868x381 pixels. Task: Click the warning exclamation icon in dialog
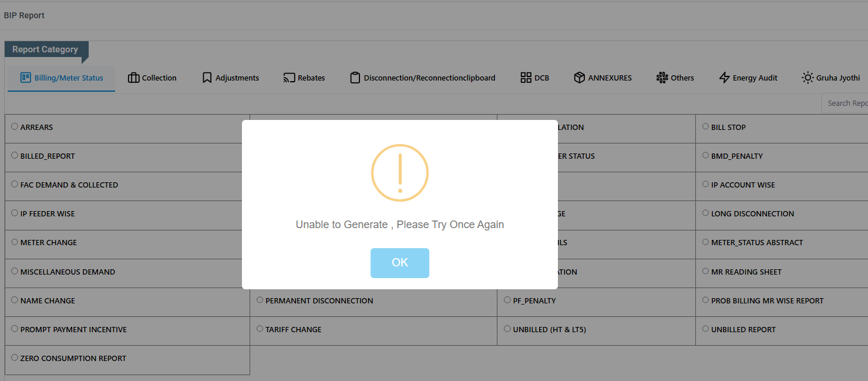click(x=400, y=173)
